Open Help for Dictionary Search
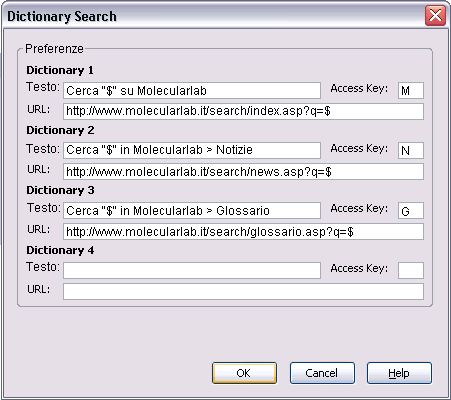The image size is (451, 400). (399, 373)
